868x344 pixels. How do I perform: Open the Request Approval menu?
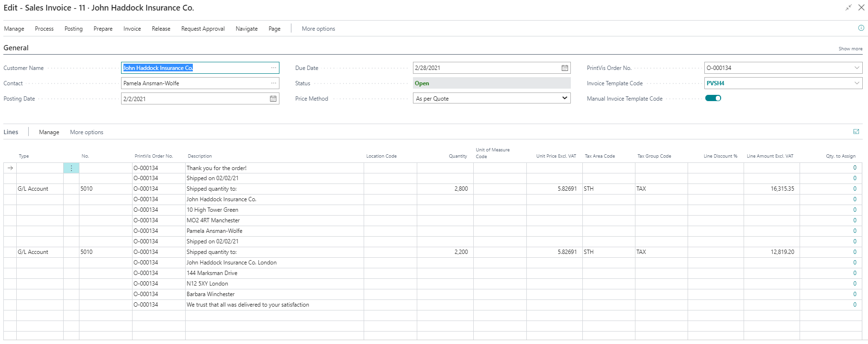coord(203,29)
